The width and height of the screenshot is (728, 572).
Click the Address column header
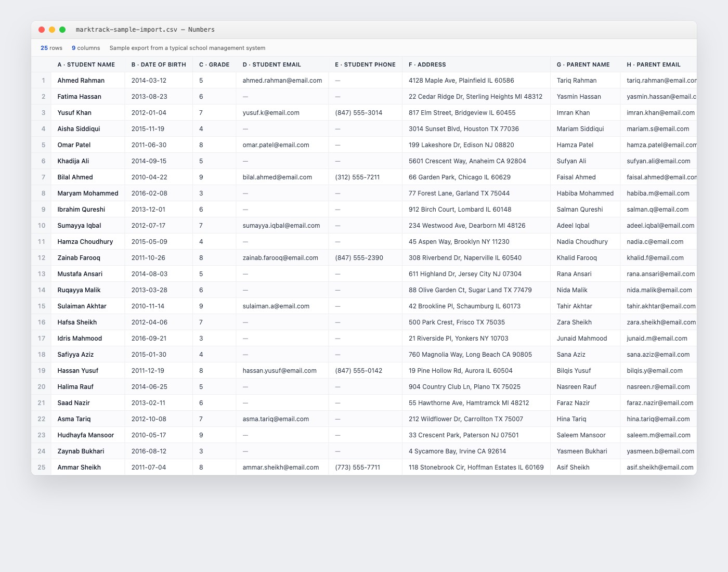click(x=476, y=64)
